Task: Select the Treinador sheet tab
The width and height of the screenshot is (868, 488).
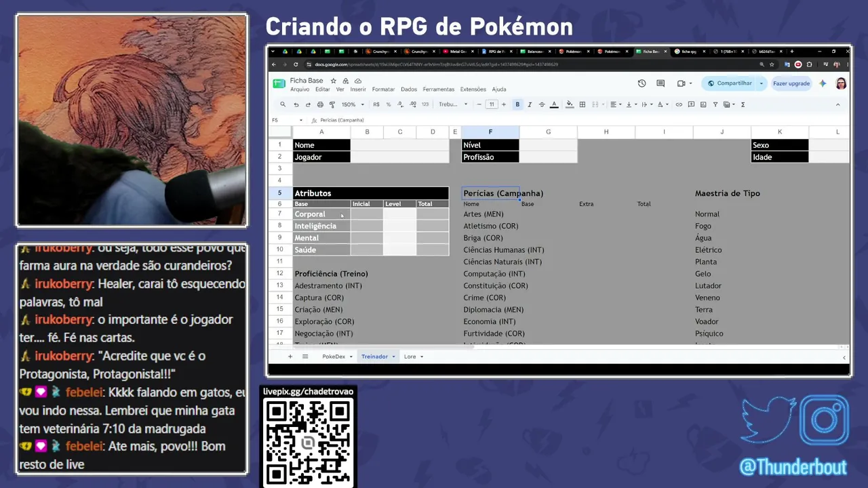Action: [378, 357]
